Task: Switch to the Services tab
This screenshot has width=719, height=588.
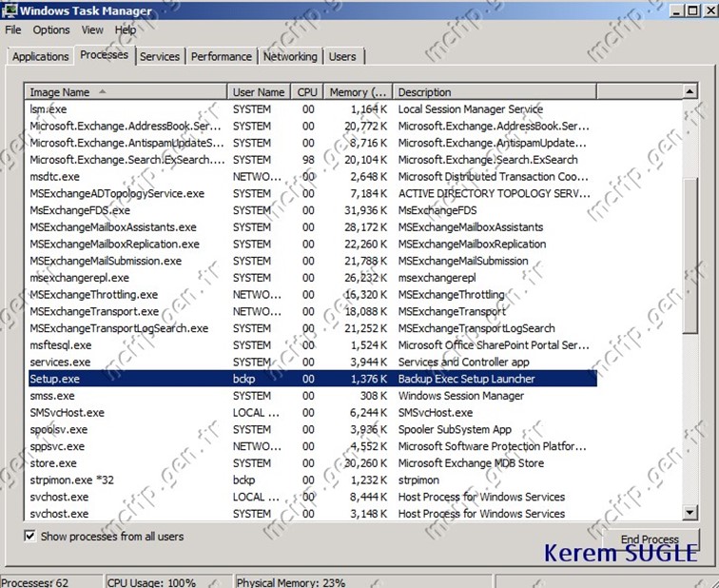Action: pyautogui.click(x=160, y=56)
